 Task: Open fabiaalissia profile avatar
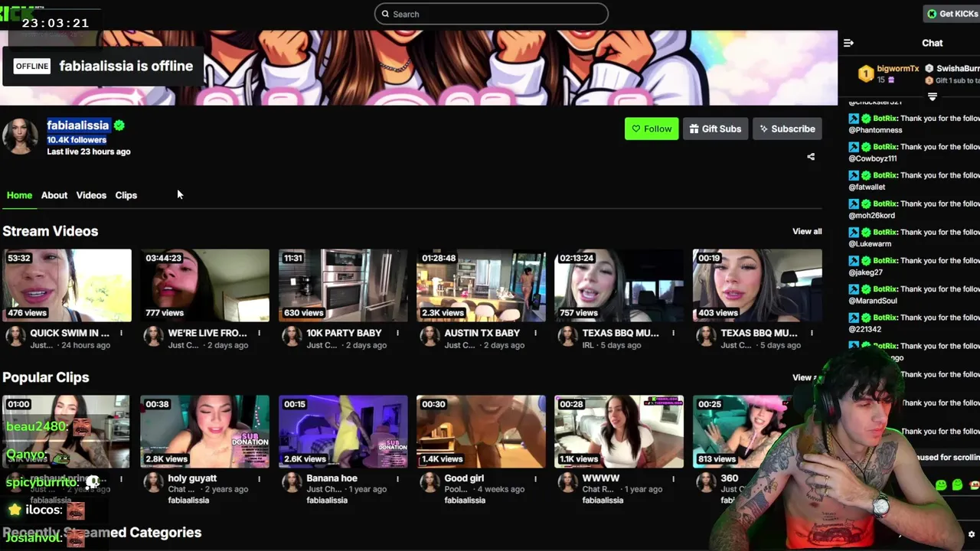(20, 136)
